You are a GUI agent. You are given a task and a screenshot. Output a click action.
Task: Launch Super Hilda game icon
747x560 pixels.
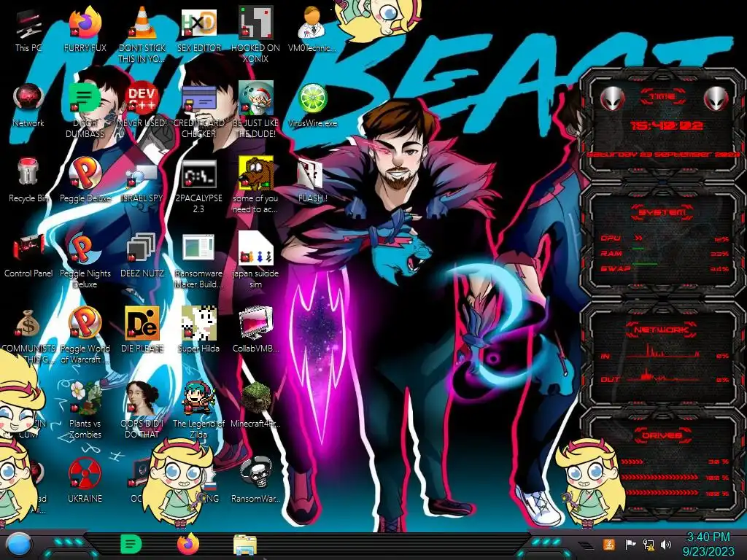198,330
